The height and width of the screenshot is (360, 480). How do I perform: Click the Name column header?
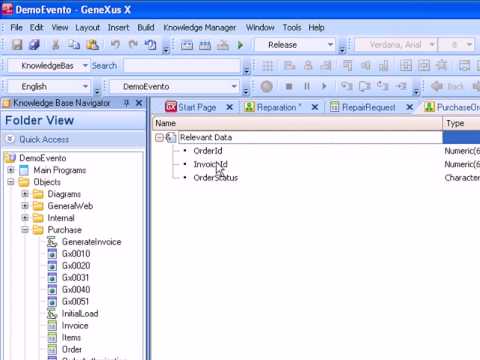pyautogui.click(x=297, y=123)
